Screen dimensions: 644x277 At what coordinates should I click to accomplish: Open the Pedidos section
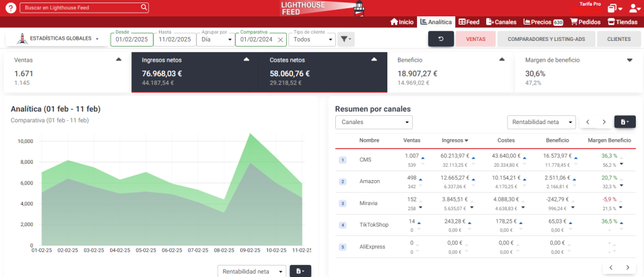click(586, 22)
